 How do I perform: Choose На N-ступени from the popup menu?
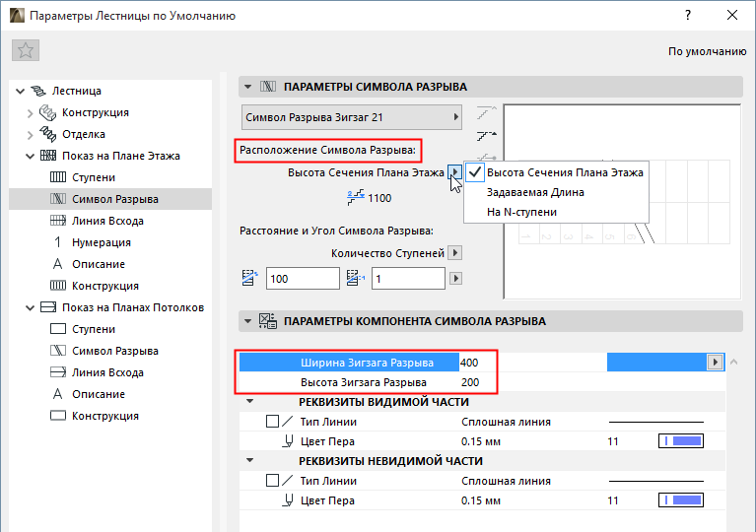coord(521,212)
